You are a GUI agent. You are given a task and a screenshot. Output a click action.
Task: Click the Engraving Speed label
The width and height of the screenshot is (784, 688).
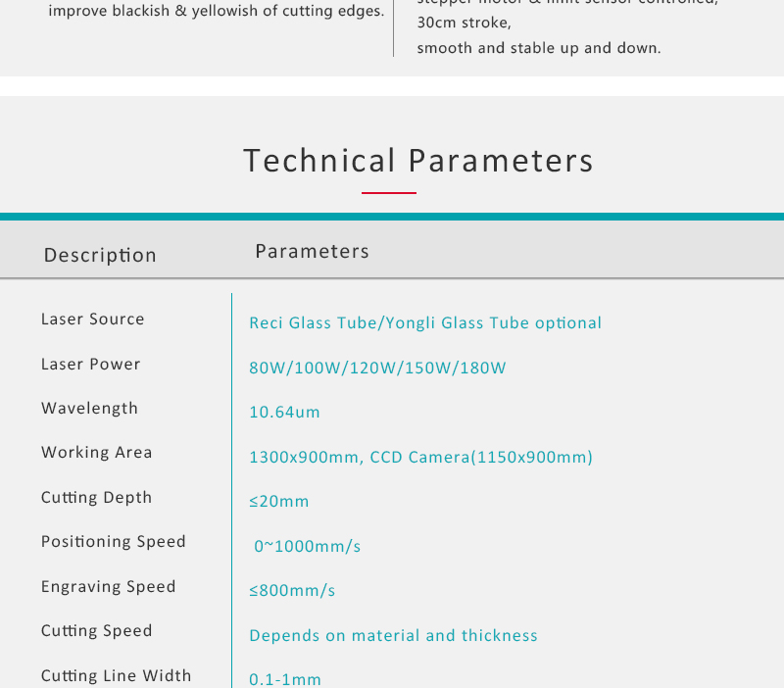click(109, 586)
